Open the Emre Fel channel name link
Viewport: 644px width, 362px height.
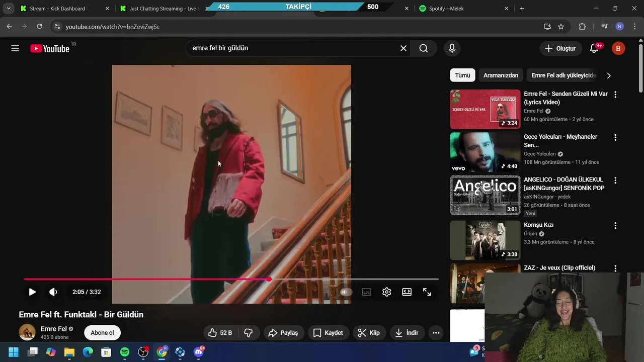pos(53,329)
